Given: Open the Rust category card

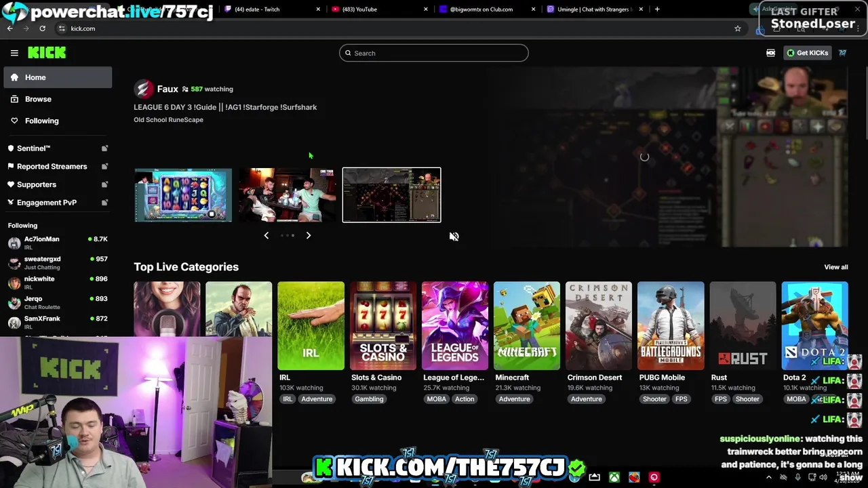Looking at the screenshot, I should [x=743, y=326].
